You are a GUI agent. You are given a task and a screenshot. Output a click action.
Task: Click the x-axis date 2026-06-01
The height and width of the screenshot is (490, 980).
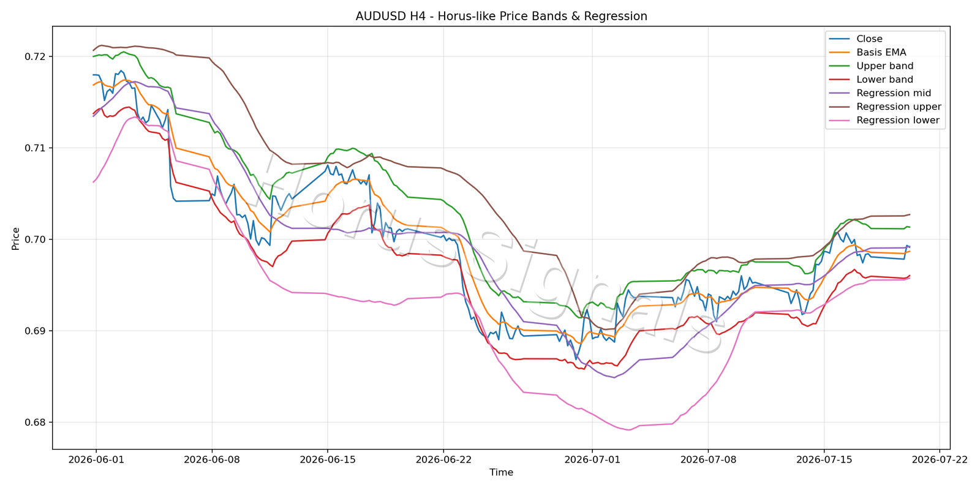click(x=96, y=459)
